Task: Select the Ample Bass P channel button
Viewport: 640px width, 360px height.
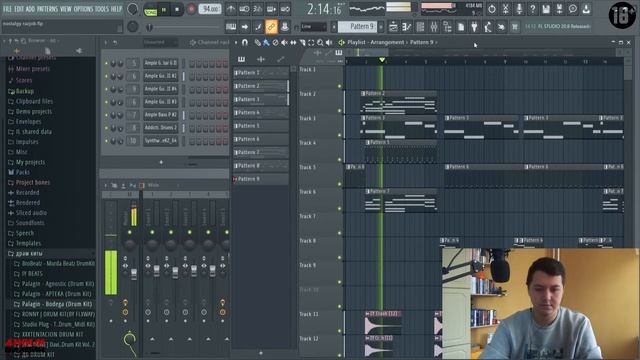Action: 161,115
